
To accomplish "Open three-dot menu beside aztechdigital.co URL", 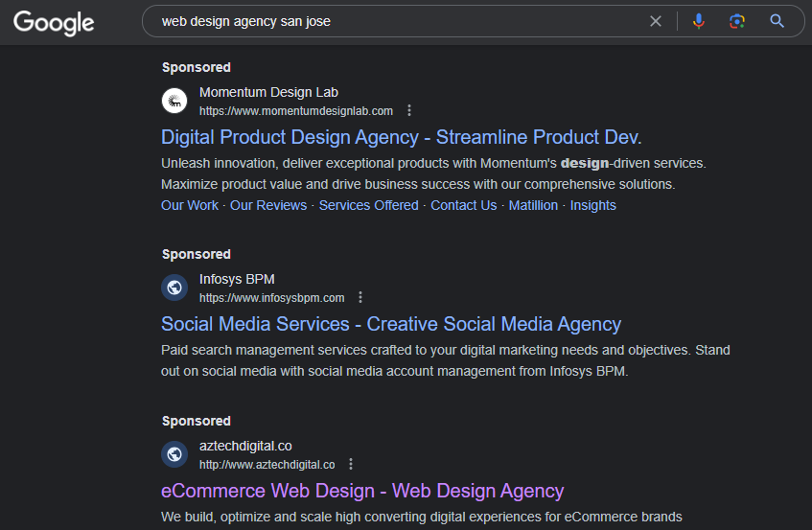I will tap(351, 465).
